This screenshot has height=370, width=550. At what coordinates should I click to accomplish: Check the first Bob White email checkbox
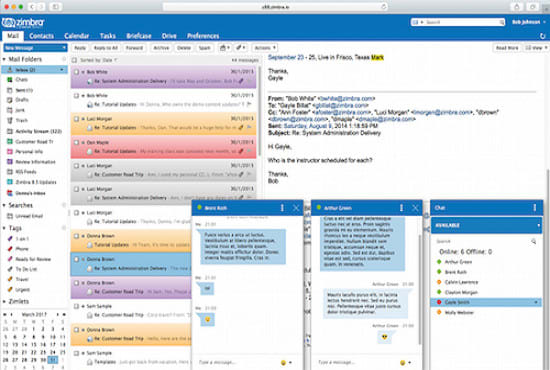click(76, 72)
